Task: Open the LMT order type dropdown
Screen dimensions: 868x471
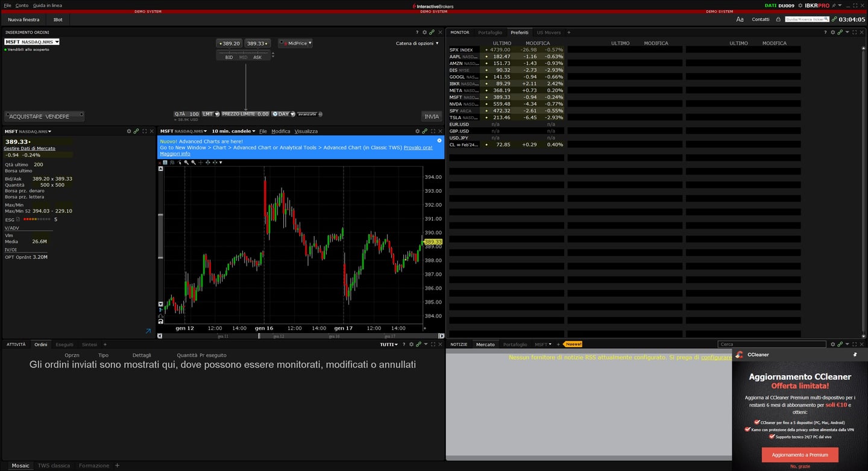Action: (x=210, y=114)
